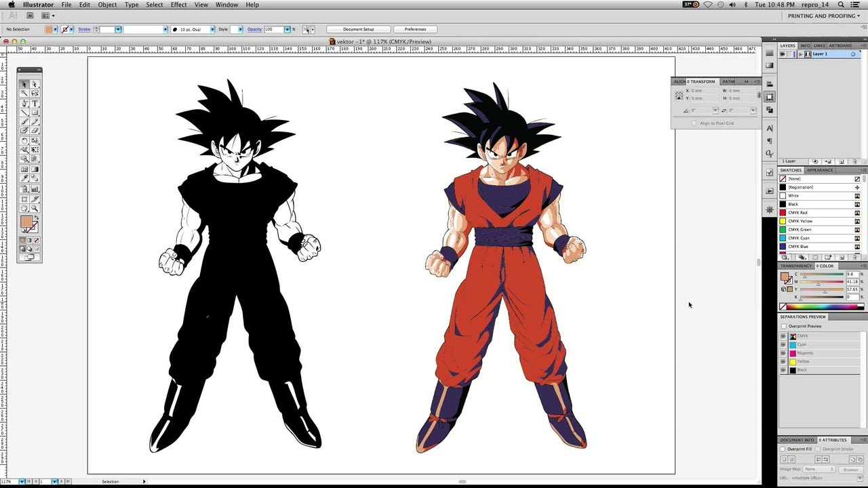Select the Direct Selection tool
Image resolution: width=868 pixels, height=488 pixels.
point(35,84)
